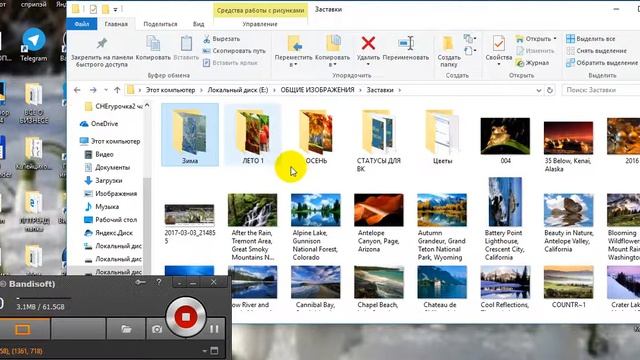Click Открыть in ribbon

[x=536, y=39]
